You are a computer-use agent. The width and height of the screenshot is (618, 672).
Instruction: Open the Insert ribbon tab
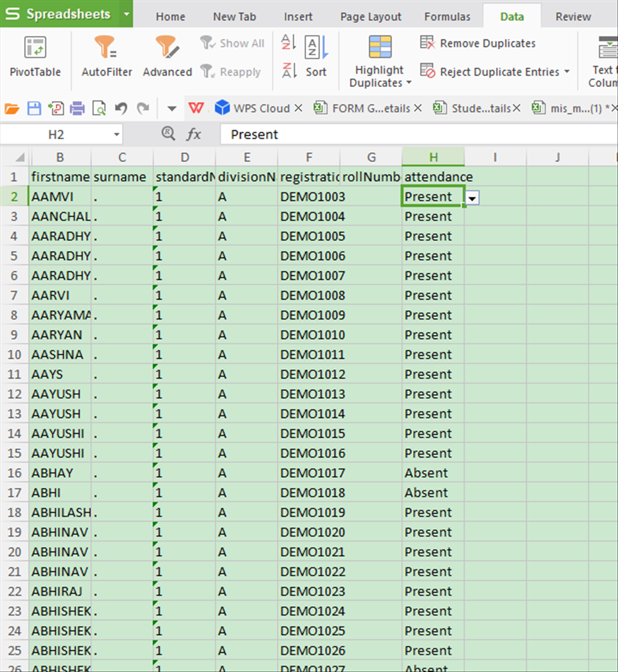click(298, 17)
